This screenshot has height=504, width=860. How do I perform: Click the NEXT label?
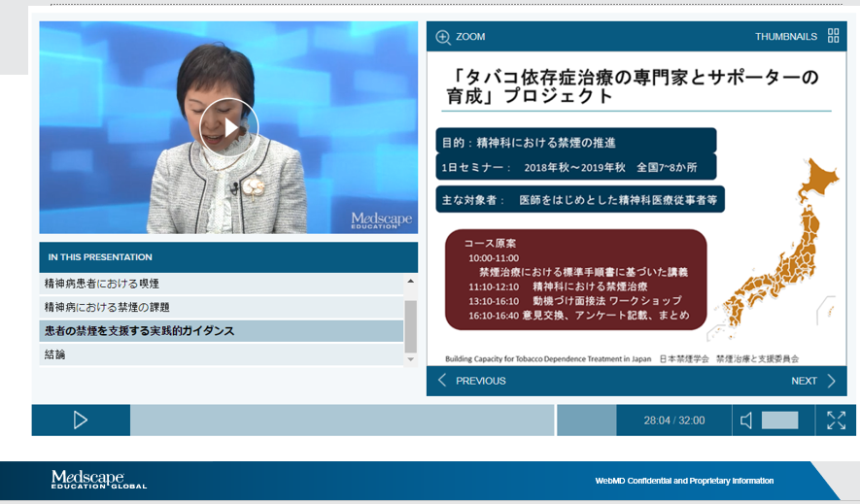(804, 381)
